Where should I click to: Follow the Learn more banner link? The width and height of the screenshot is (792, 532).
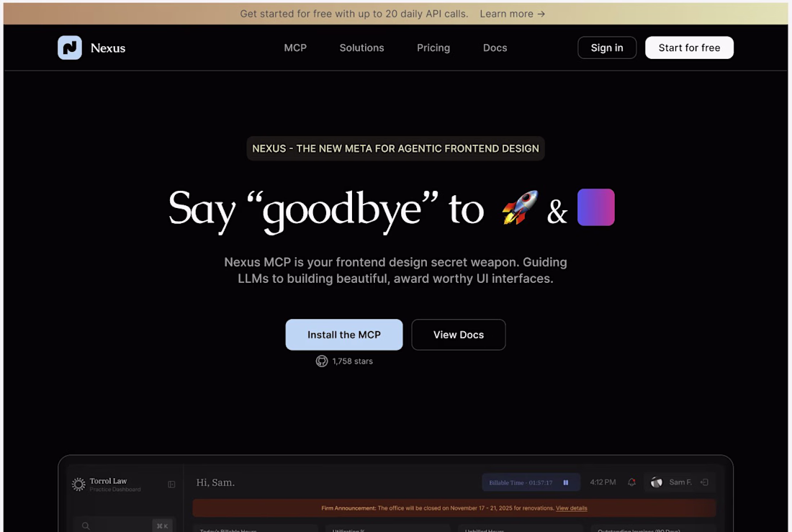(512, 14)
